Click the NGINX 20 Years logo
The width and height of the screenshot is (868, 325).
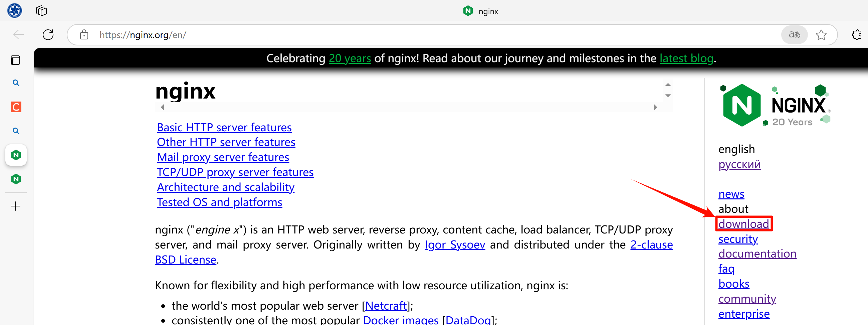775,106
